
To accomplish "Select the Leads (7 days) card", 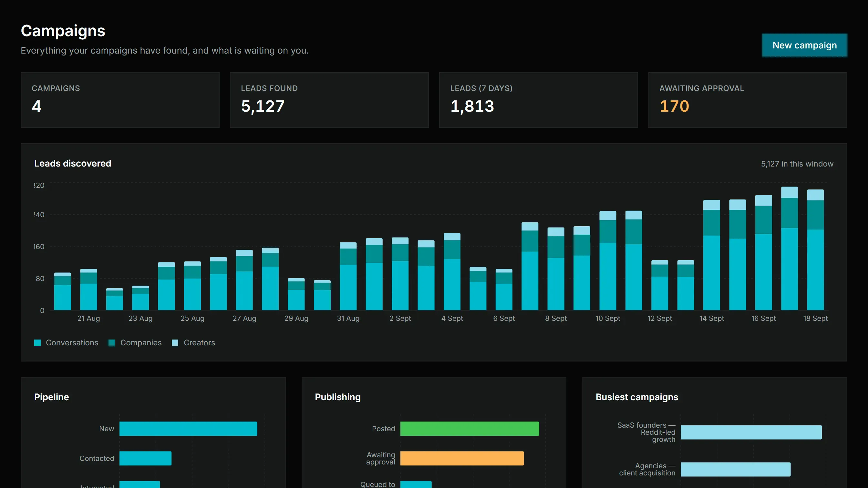I will tap(538, 100).
